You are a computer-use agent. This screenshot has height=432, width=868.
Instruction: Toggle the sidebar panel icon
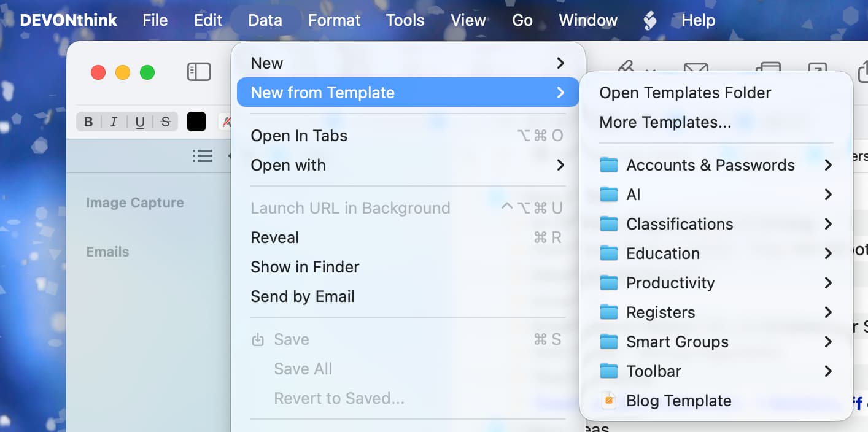199,72
